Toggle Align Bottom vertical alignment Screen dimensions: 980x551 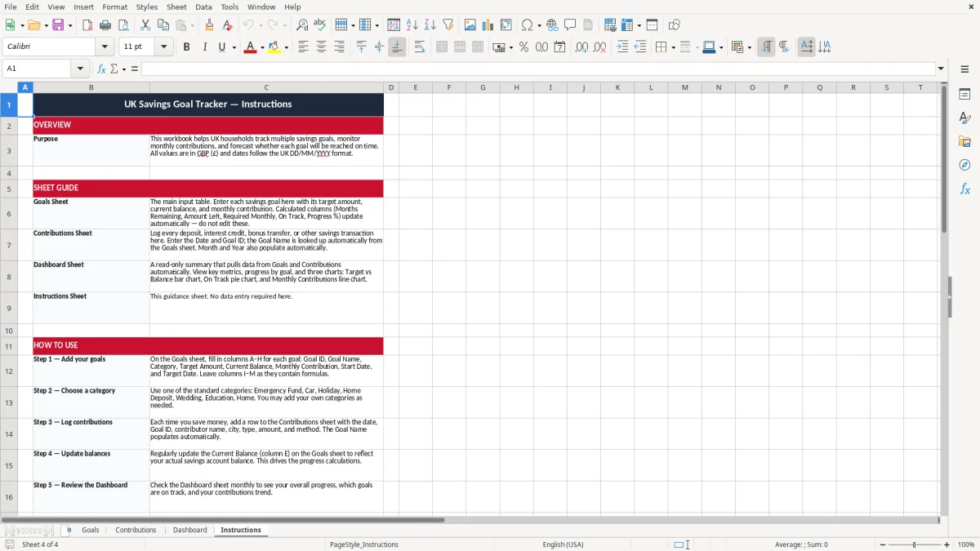(397, 47)
